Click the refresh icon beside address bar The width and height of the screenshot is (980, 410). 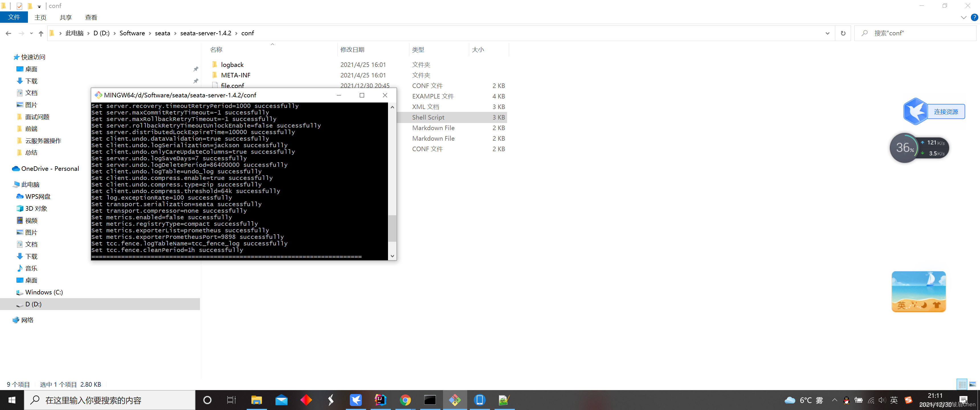843,34
